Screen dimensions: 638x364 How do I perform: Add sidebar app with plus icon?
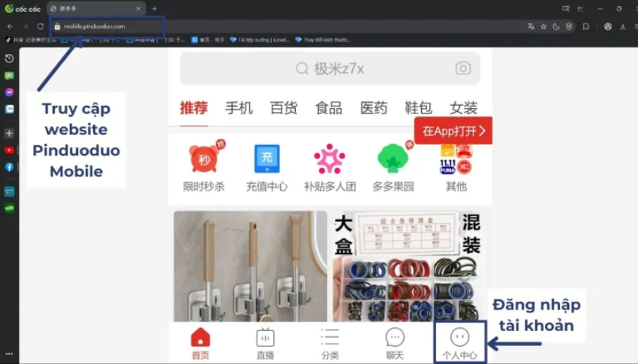tap(9, 134)
